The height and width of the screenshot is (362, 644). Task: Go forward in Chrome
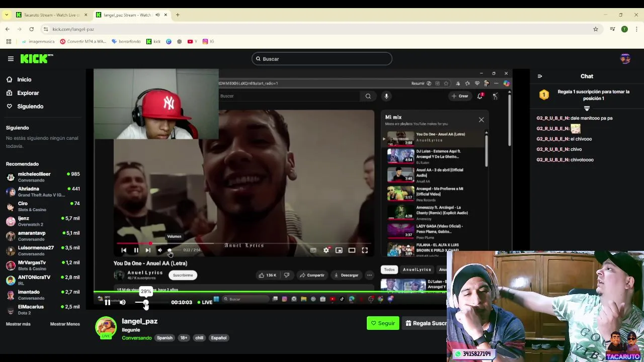pyautogui.click(x=20, y=29)
